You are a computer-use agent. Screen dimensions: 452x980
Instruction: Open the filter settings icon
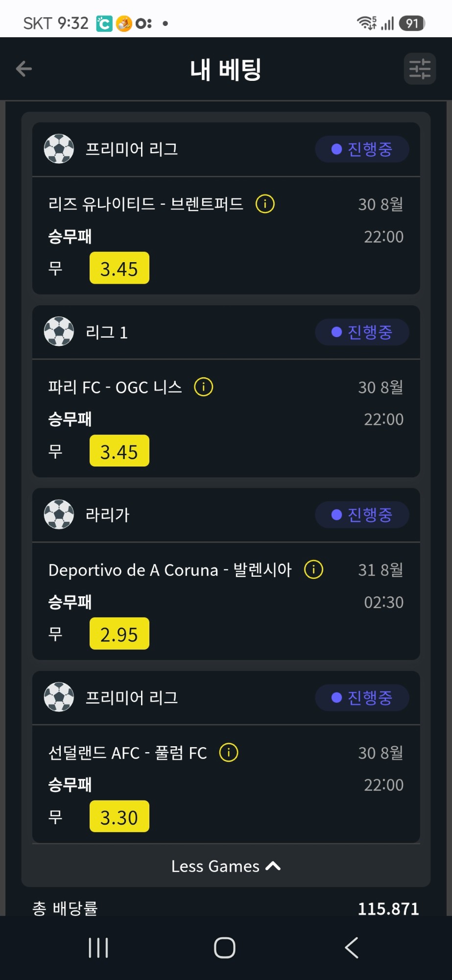[420, 69]
